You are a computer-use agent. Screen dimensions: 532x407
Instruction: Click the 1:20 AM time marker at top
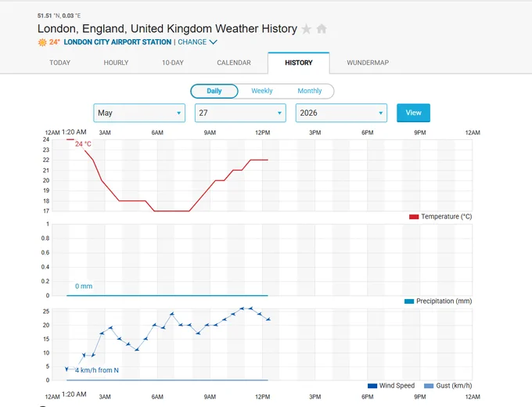(x=74, y=132)
